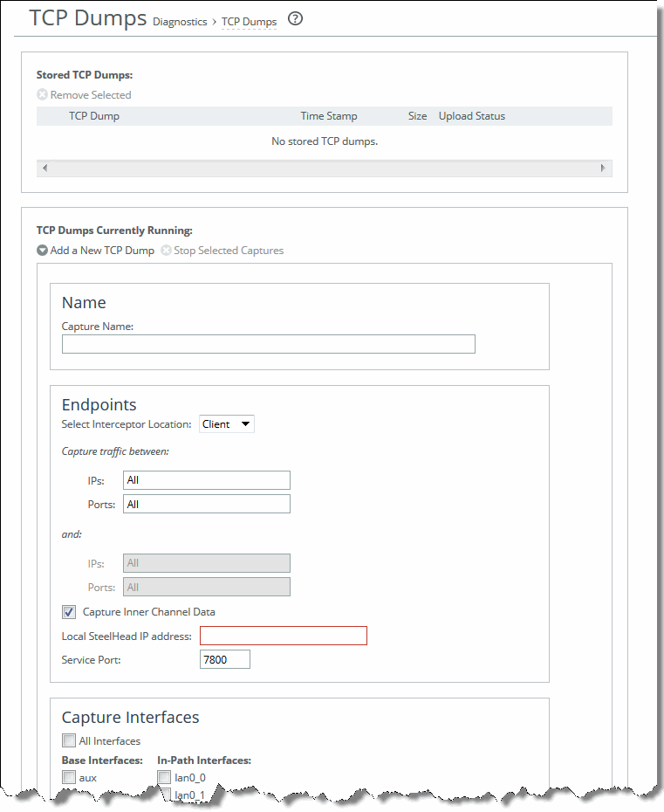The image size is (664, 812).
Task: Click the Stop Selected Captures X icon
Action: point(165,250)
